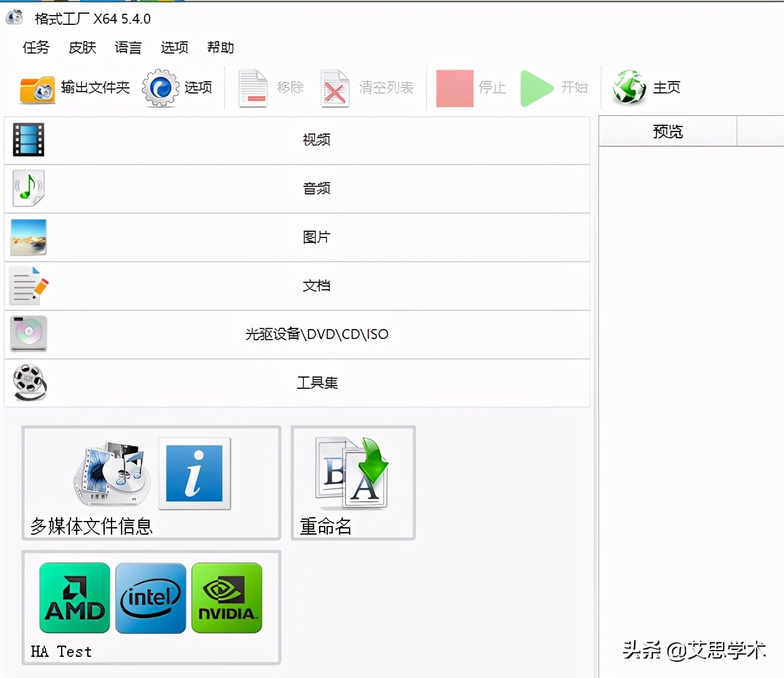The image size is (784, 678).
Task: Click the NVIDIA icon in HA Test
Action: (x=226, y=597)
